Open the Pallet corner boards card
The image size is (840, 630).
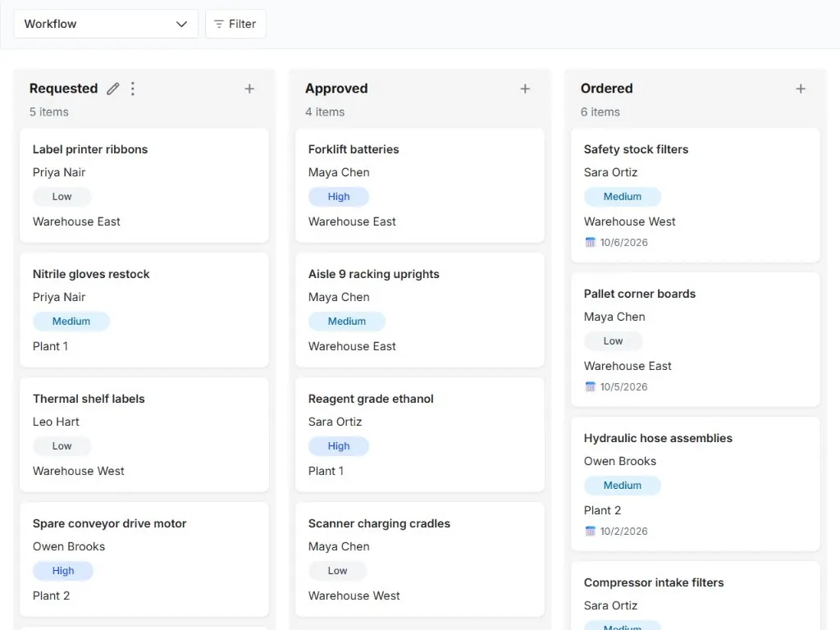[696, 340]
